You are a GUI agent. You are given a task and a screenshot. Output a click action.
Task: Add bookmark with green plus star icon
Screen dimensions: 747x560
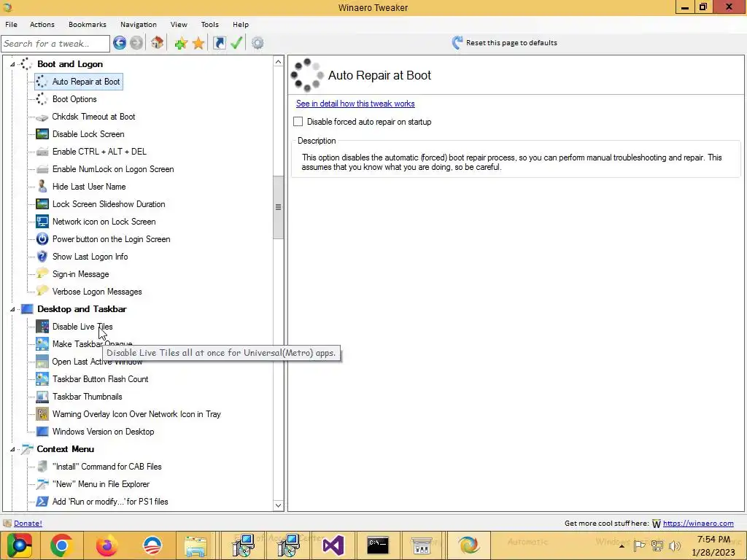pos(181,43)
